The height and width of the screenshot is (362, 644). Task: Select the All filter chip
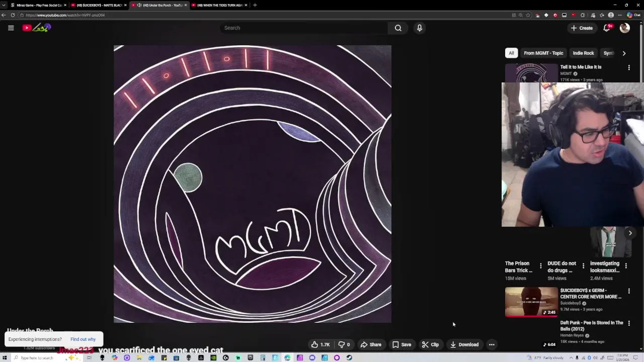[x=511, y=53]
